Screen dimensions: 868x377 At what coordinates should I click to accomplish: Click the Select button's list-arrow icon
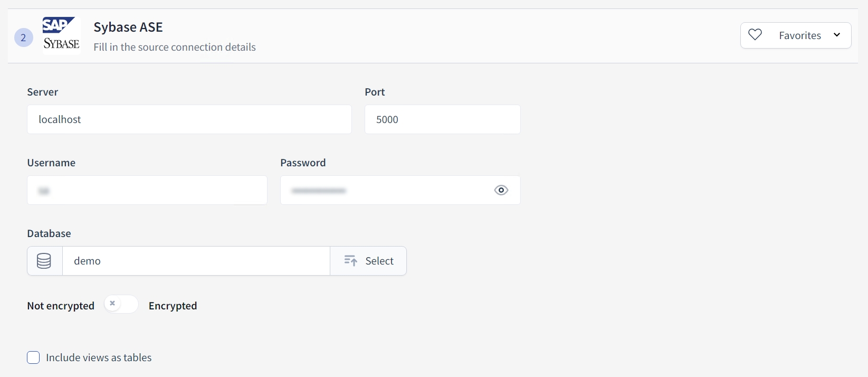350,261
